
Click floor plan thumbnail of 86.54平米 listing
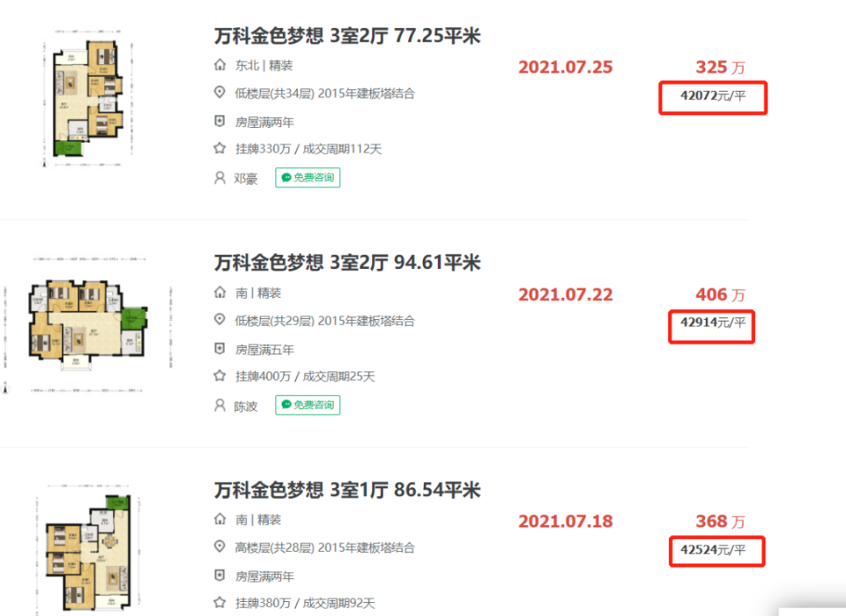point(89,549)
